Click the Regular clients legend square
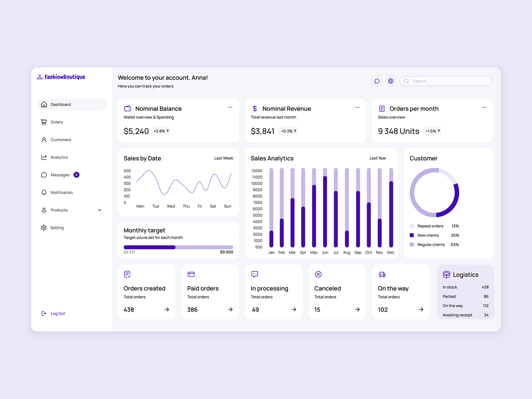The height and width of the screenshot is (399, 532). [412, 244]
